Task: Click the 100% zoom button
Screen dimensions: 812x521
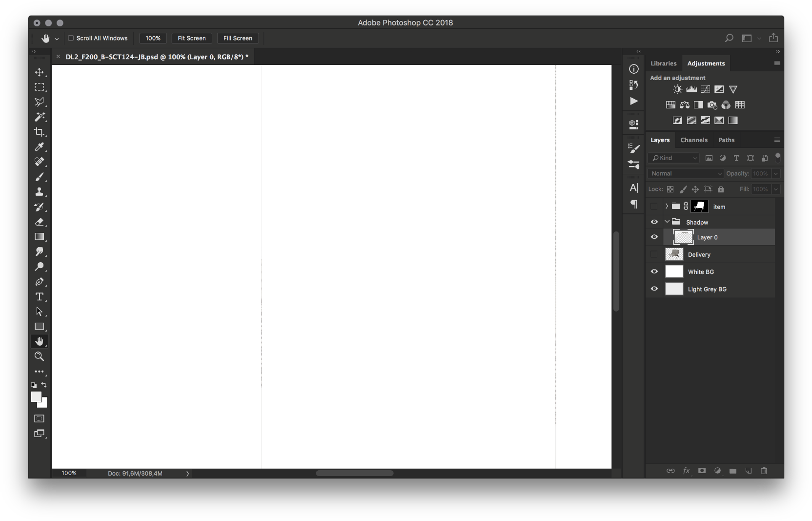Action: pyautogui.click(x=153, y=38)
